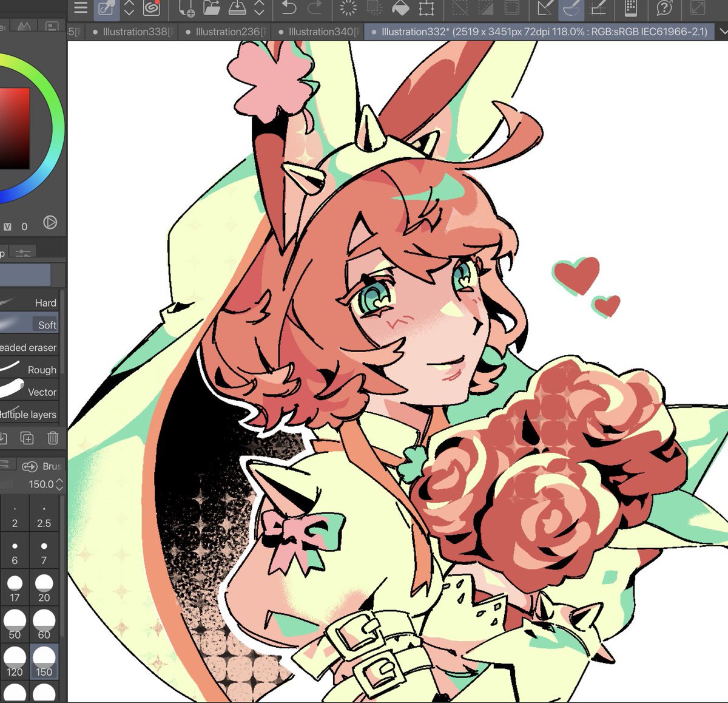The width and height of the screenshot is (728, 703).
Task: Delete sub tool with trash icon
Action: (x=53, y=438)
